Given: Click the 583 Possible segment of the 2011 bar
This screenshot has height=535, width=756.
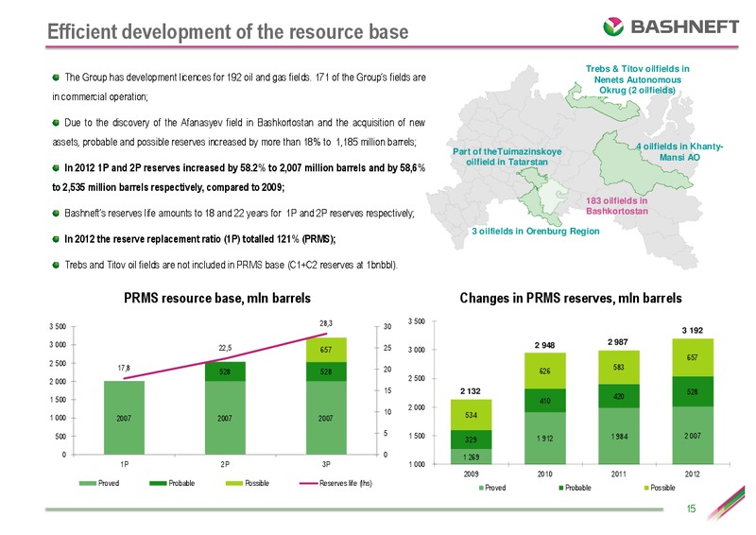Looking at the screenshot, I should (x=619, y=368).
